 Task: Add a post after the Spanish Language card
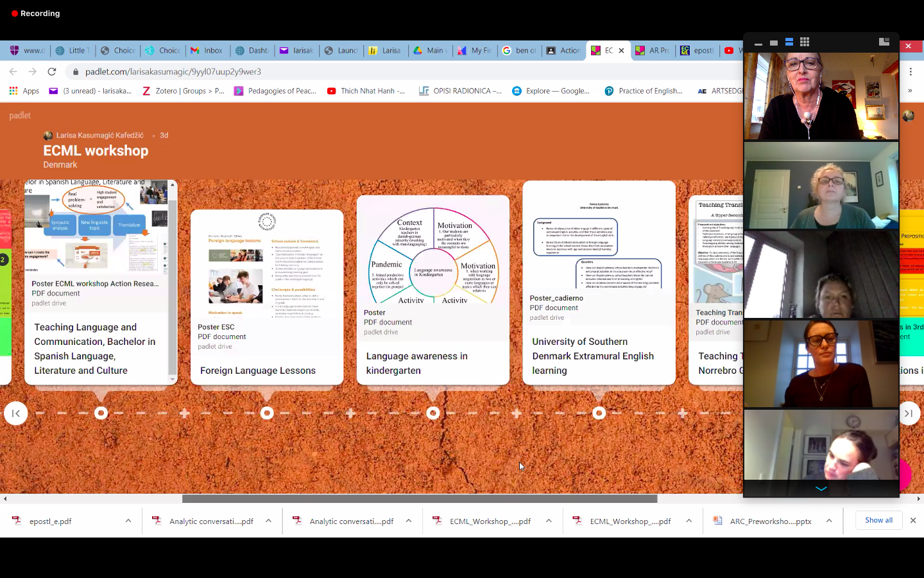(x=185, y=414)
